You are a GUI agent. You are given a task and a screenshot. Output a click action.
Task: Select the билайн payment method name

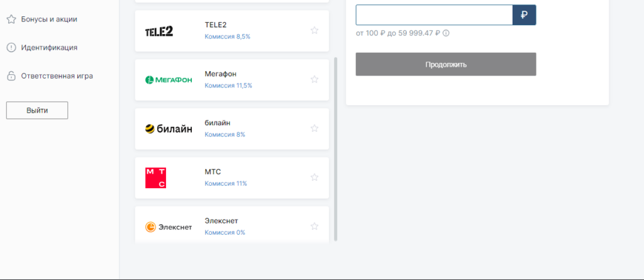point(218,123)
